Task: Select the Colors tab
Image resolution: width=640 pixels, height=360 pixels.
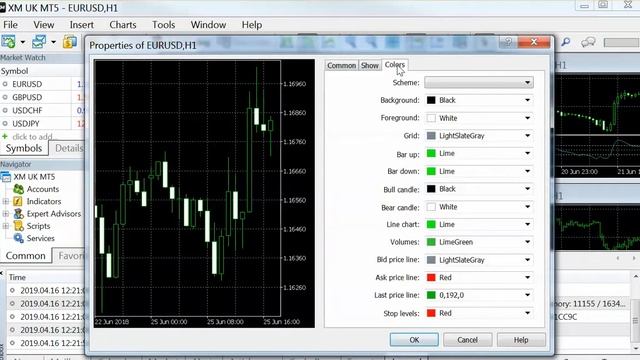Action: point(395,65)
